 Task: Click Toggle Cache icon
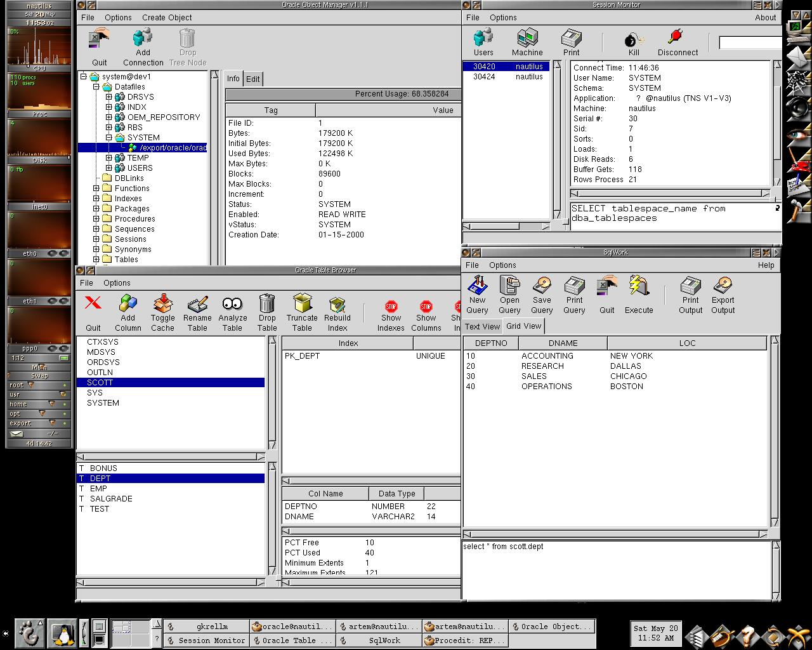(162, 303)
